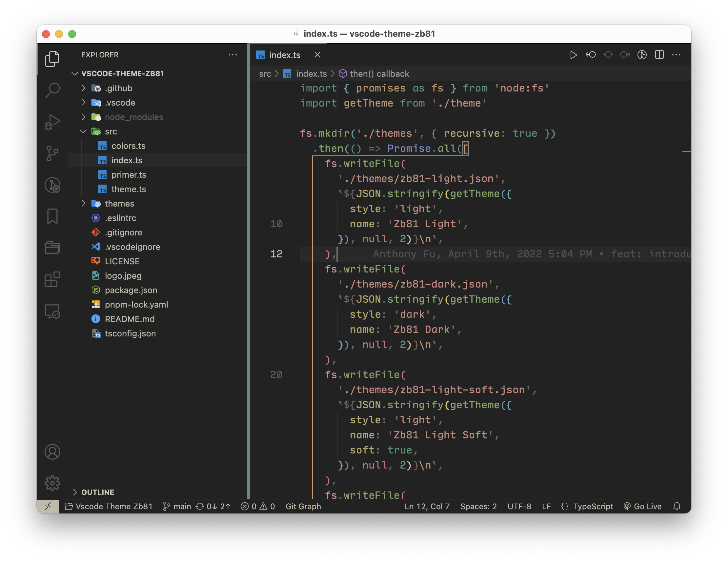Expand the OUTLINE section
The image size is (728, 562).
(x=158, y=492)
